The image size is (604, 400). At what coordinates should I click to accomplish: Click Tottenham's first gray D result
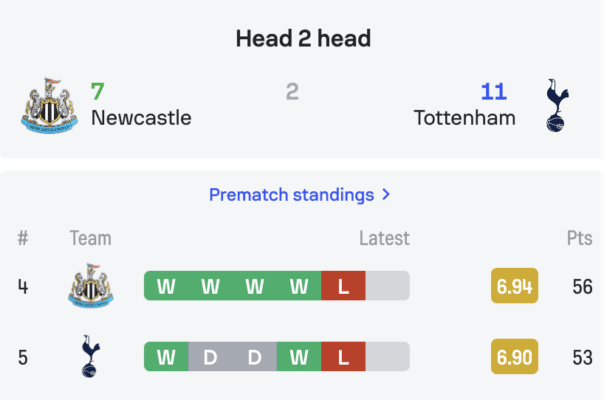[x=210, y=356]
